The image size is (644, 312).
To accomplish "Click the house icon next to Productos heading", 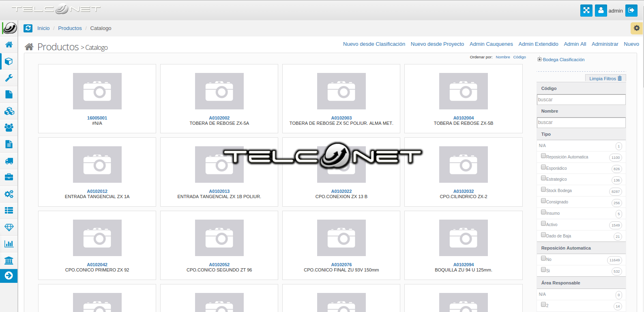I will point(29,47).
